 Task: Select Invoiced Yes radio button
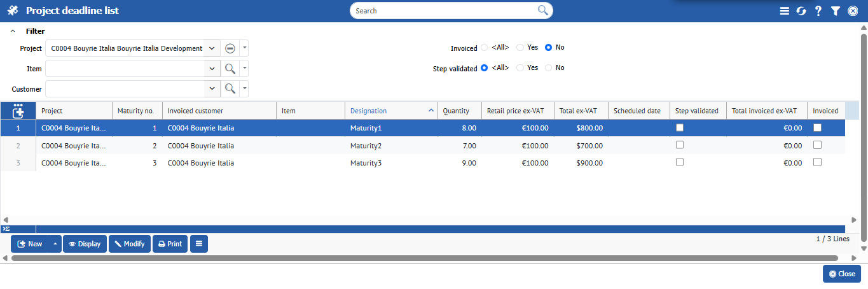coord(520,48)
